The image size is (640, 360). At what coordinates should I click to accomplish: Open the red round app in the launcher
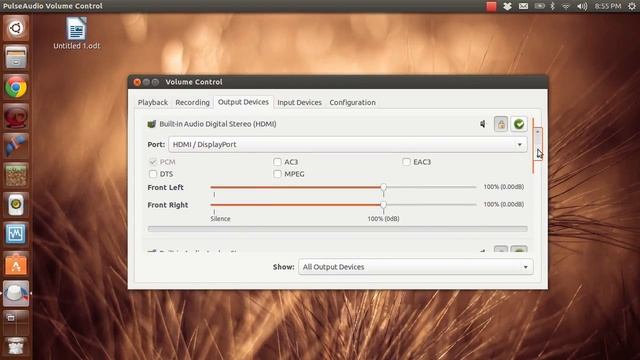16,116
